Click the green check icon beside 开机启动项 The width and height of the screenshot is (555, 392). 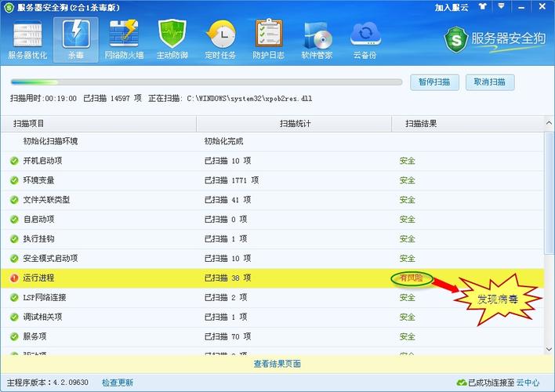click(x=14, y=161)
